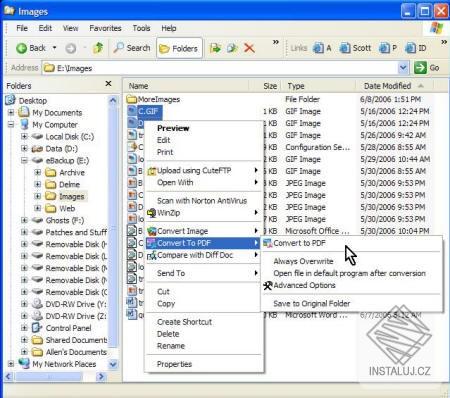Click the red Delete toolbar icon
Image resolution: width=450 pixels, height=398 pixels.
tap(249, 48)
